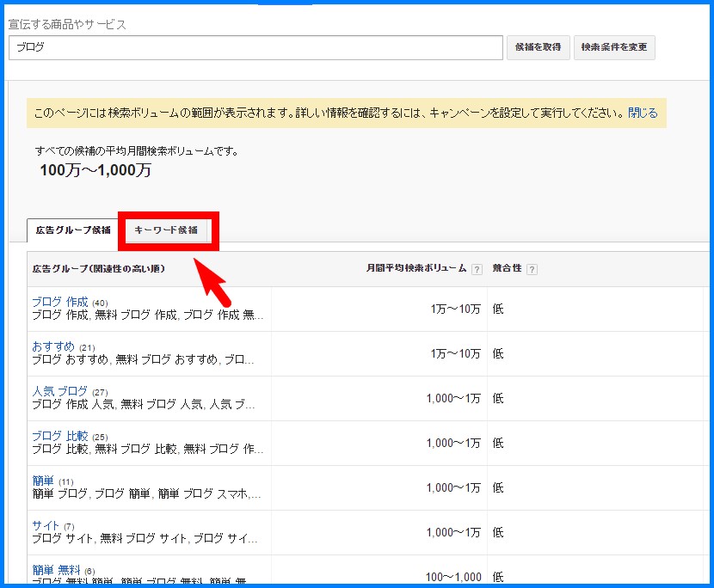Click the 広告グループ(関連性の高い順) column header

(x=98, y=269)
